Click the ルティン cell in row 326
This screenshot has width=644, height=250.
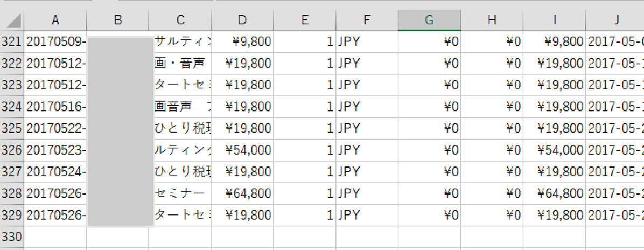point(183,150)
